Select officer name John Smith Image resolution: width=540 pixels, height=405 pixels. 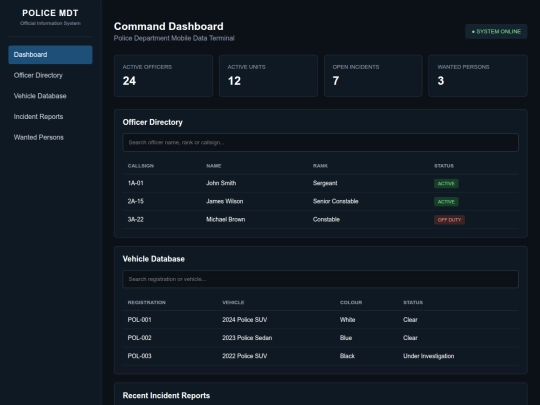pos(221,183)
